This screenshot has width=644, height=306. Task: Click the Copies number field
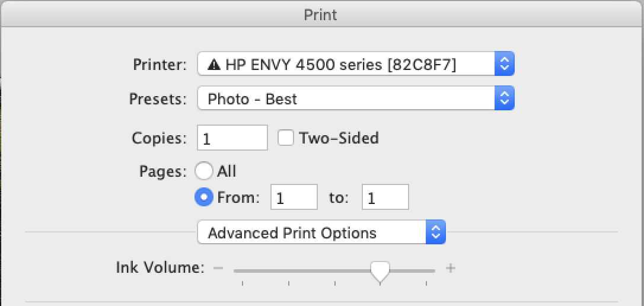[x=232, y=138]
